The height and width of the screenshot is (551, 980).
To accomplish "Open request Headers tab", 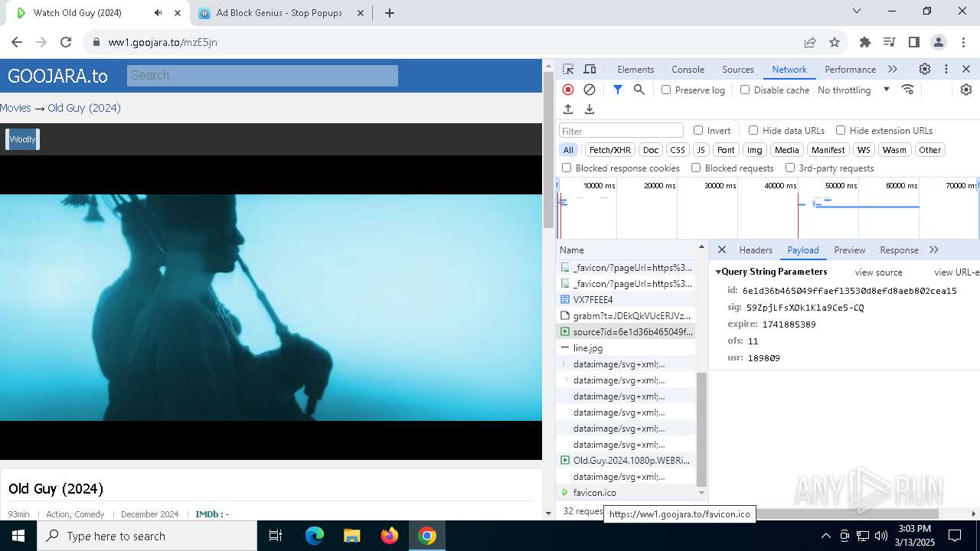I will click(756, 250).
